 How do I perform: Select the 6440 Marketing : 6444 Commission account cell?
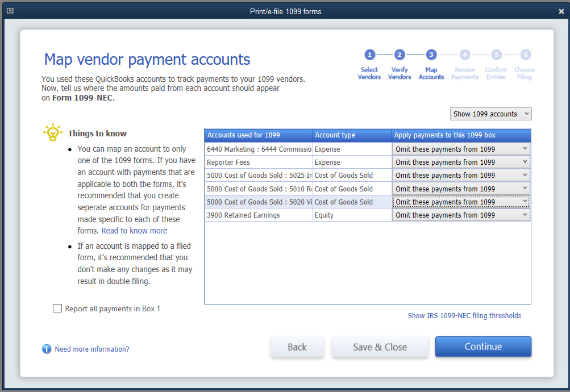[259, 149]
